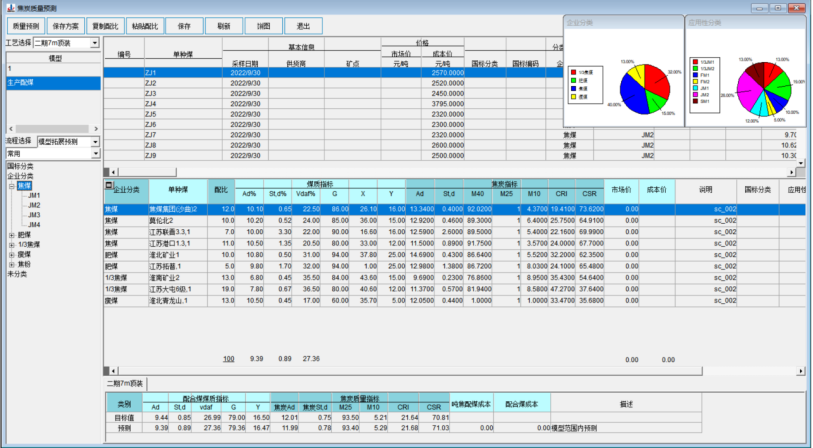The height and width of the screenshot is (448, 813).
Task: Click the 企业分类 pie chart panel title
Action: [x=580, y=23]
